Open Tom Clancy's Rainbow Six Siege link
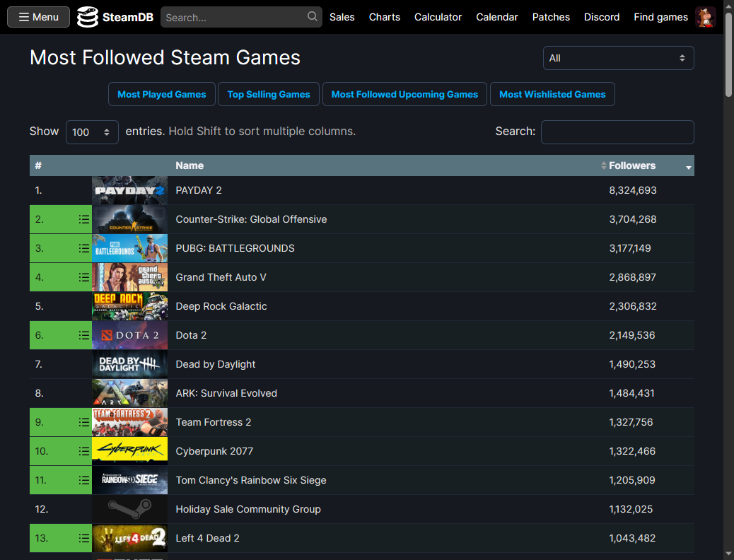Image resolution: width=734 pixels, height=560 pixels. click(x=251, y=480)
